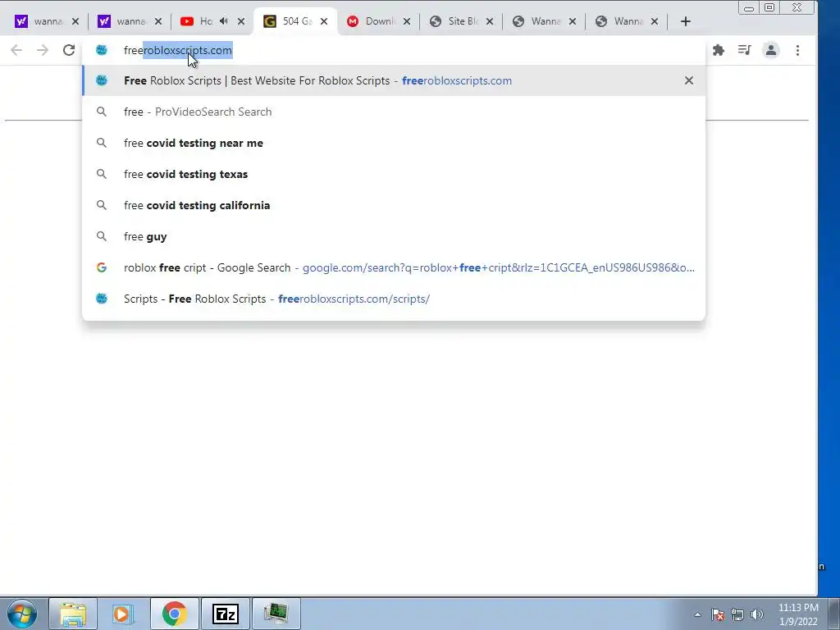
Task: Go forward using the forward arrow
Action: 43,50
